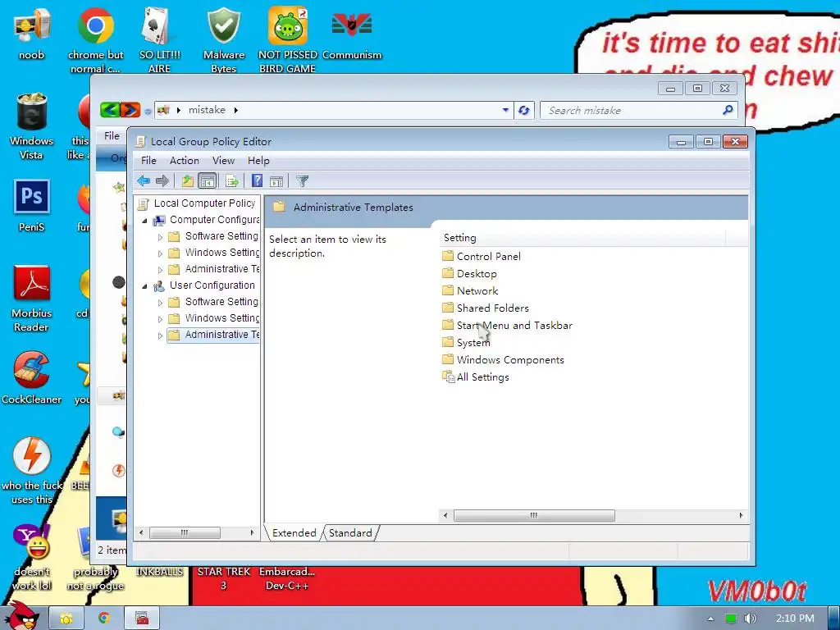This screenshot has width=840, height=630.
Task: Toggle the Show/Hide Console Tree icon
Action: tap(208, 181)
